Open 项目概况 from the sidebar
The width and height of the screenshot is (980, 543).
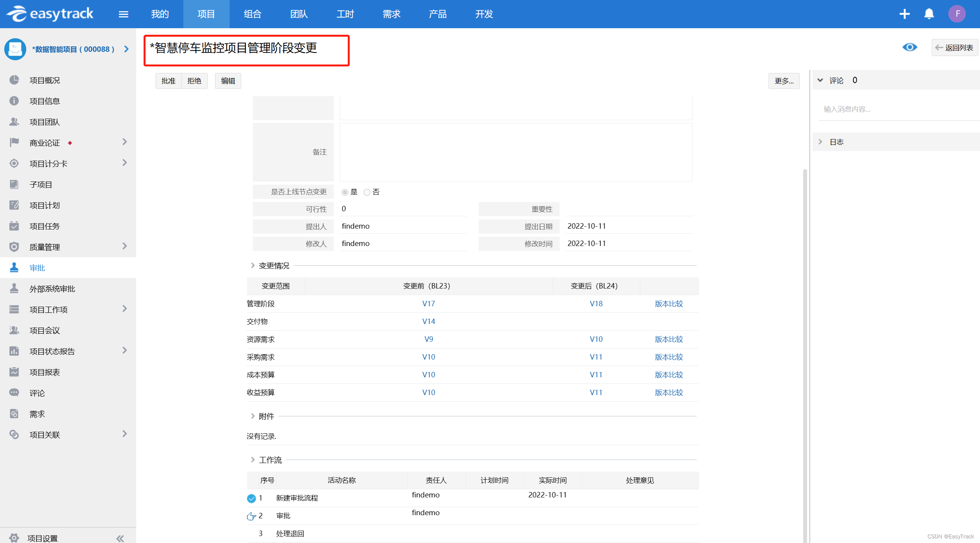coord(45,80)
